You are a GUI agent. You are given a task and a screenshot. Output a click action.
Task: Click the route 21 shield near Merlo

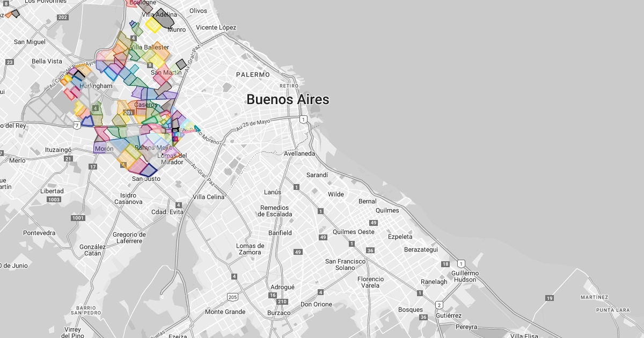click(x=68, y=159)
